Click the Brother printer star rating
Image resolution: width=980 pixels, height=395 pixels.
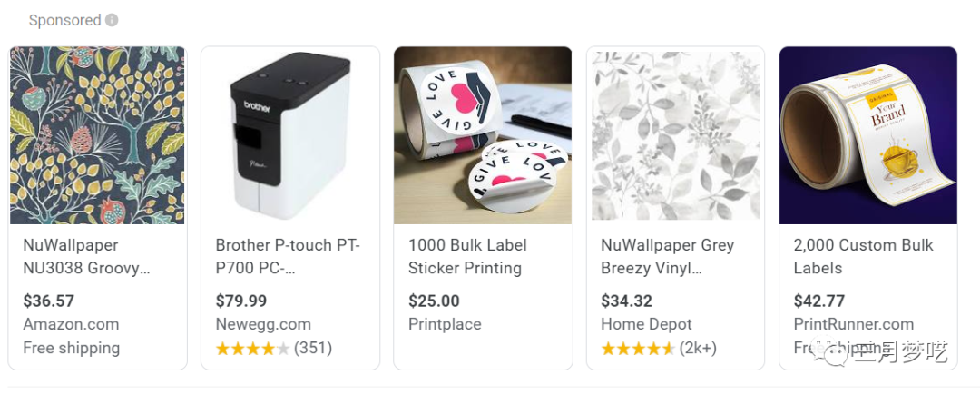point(253,348)
